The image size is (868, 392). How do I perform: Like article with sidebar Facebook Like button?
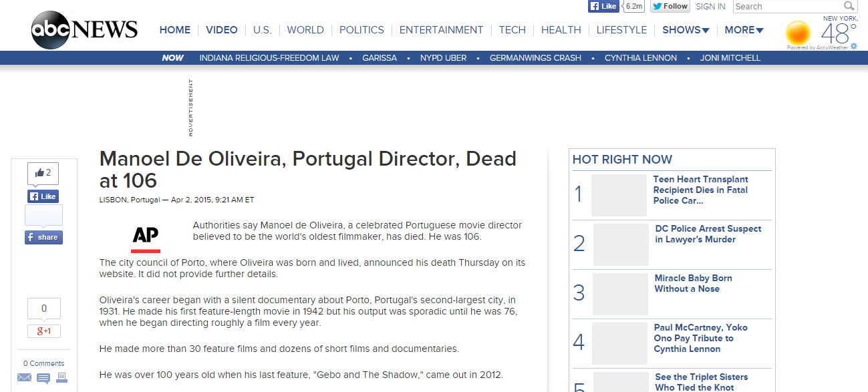pos(43,196)
